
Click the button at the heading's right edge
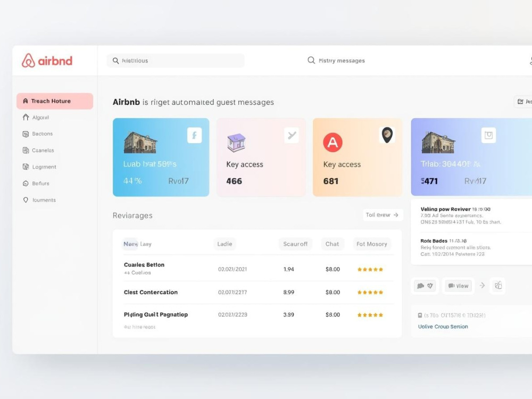click(x=524, y=102)
